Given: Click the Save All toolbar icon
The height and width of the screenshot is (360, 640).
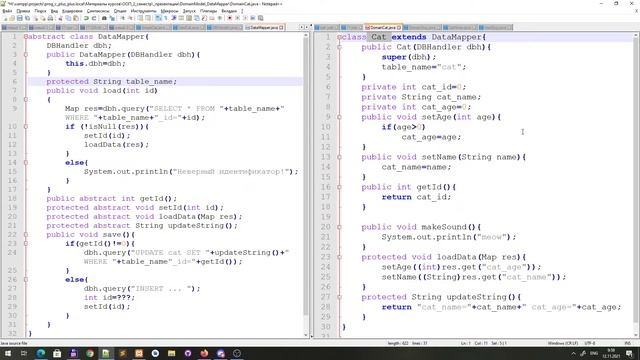Looking at the screenshot, I should coord(27,18).
